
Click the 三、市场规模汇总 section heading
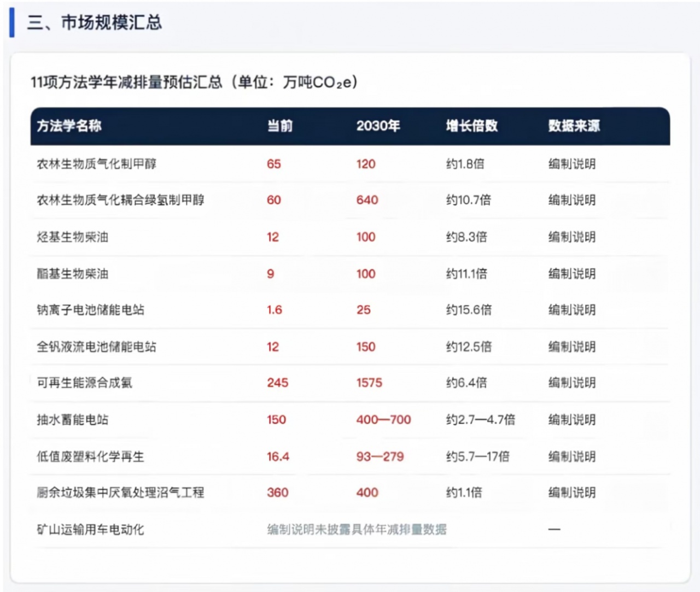tap(95, 22)
